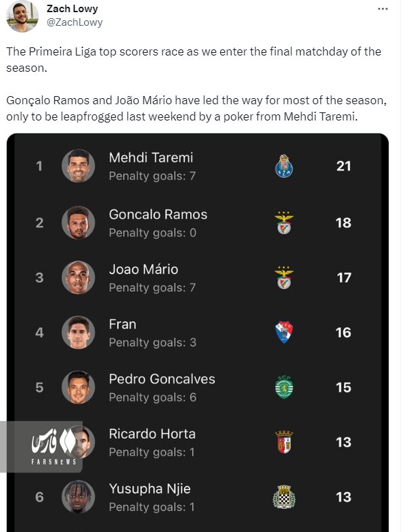This screenshot has height=532, width=411.
Task: Click the FC Porto club crest
Action: (284, 166)
